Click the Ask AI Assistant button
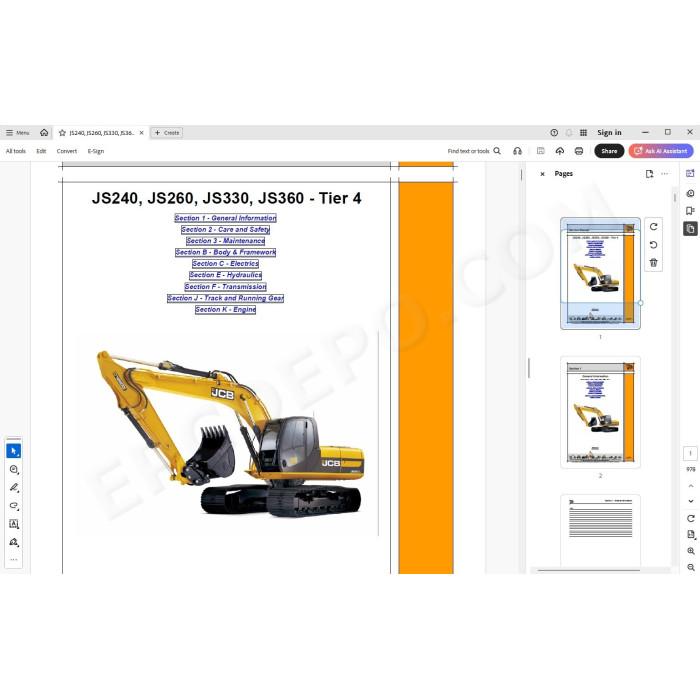 [661, 151]
